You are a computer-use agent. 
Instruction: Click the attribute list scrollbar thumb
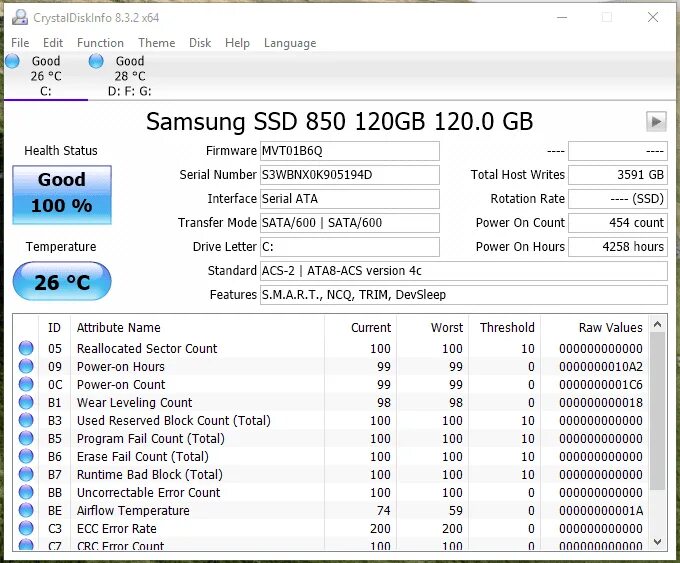pos(657,412)
